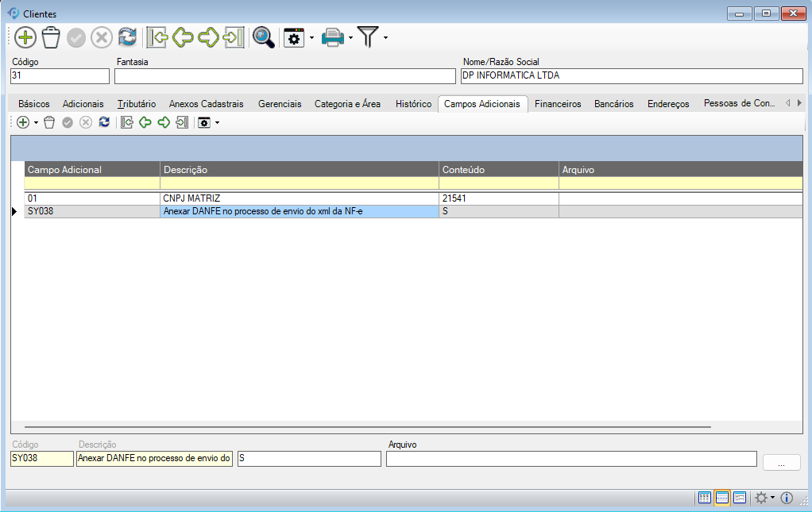Go to the first record using main toolbar
Screen dimensions: 812x512
(157, 37)
